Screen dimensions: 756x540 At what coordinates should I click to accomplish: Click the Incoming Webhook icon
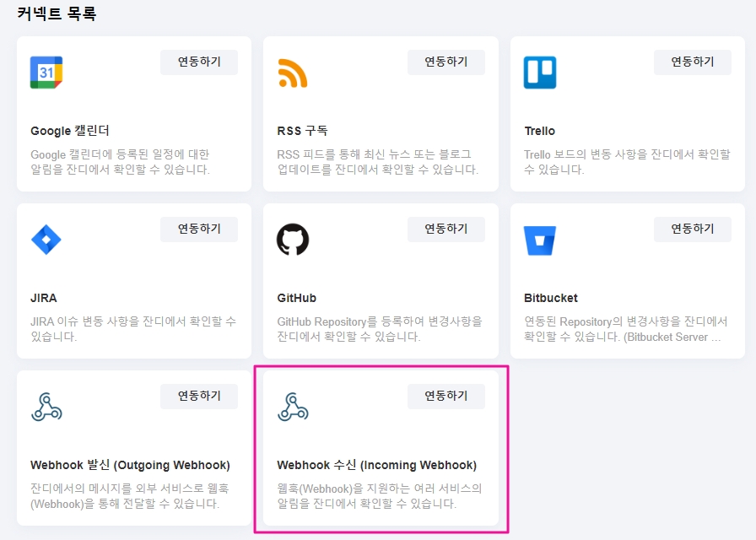[293, 407]
